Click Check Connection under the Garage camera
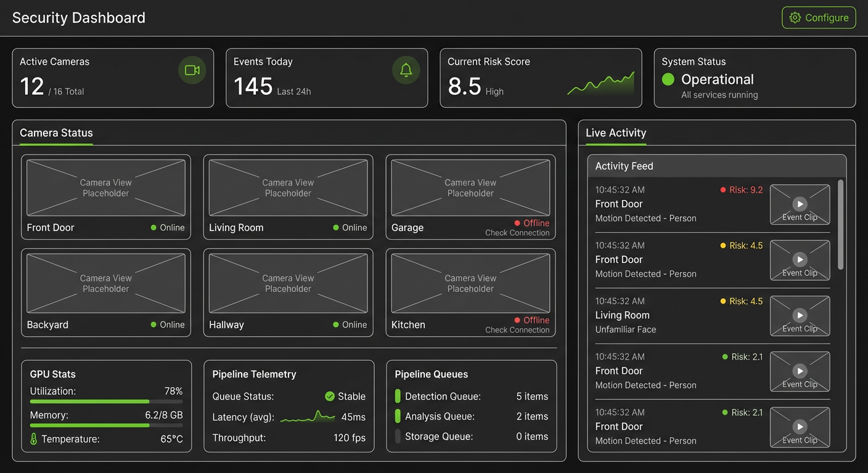Viewport: 868px width, 473px height. coord(517,233)
